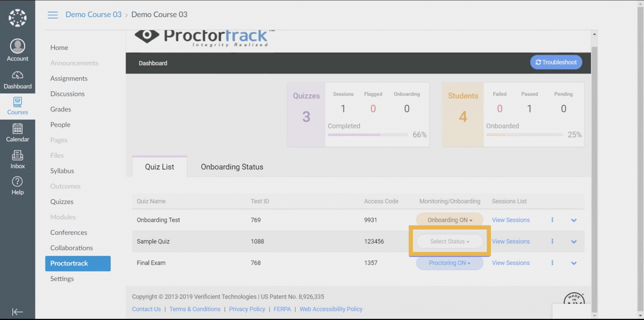Viewport: 644px width, 320px height.
Task: Go to Dashboard in global navigation
Action: pos(18,80)
